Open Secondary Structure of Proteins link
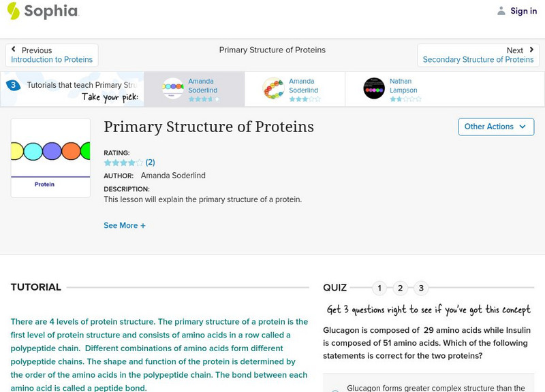The width and height of the screenshot is (545, 392). click(x=478, y=60)
